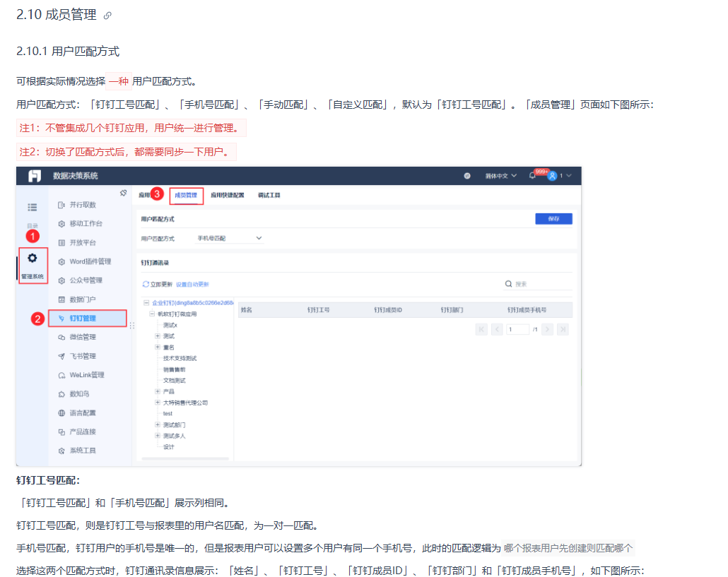
Task: Open WeLink管理 in the sidebar
Action: [86, 375]
